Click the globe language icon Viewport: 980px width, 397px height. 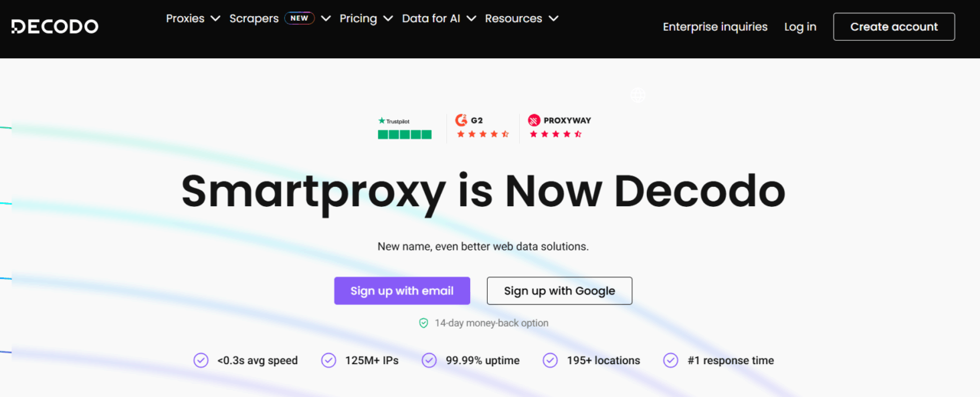pos(639,95)
